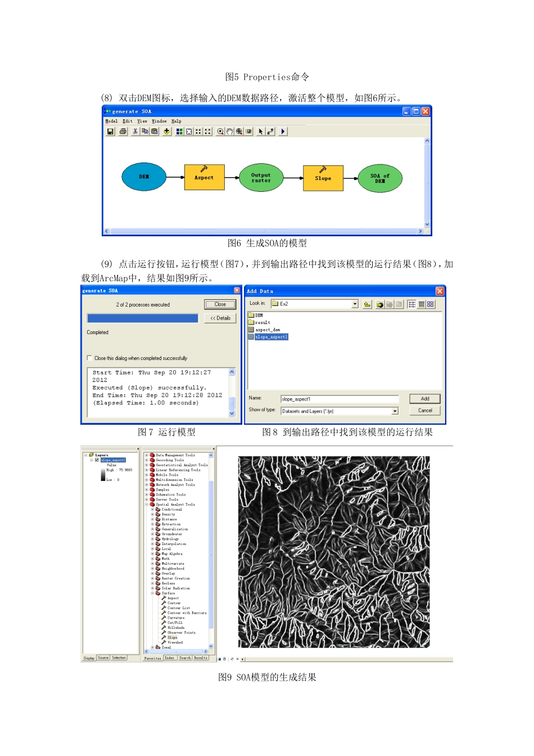Switch to the Source tab
The image size is (534, 756).
(103, 658)
